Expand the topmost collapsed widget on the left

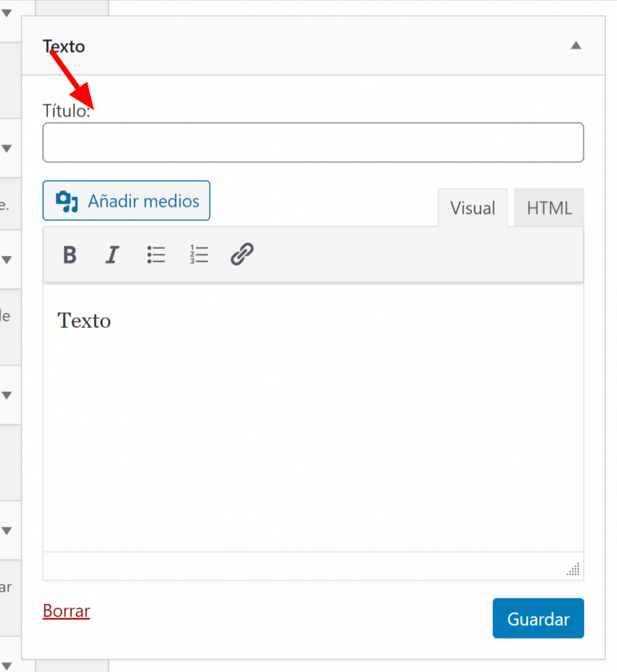coord(6,13)
